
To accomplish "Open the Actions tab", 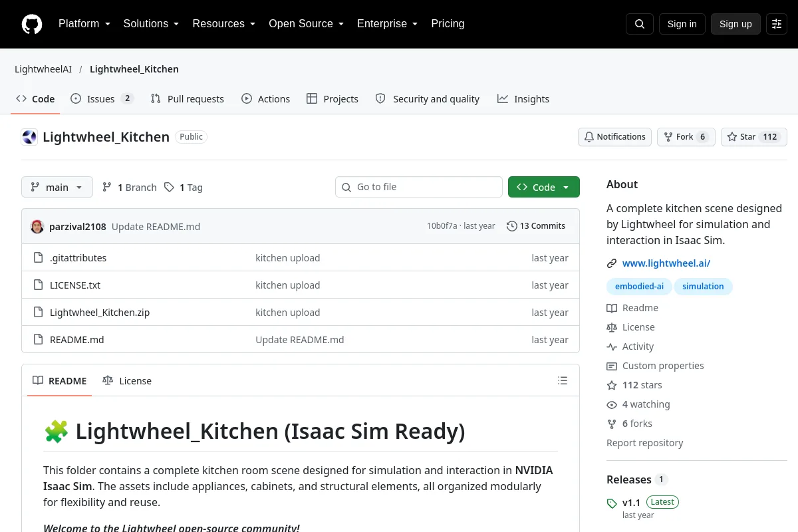I will click(266, 99).
